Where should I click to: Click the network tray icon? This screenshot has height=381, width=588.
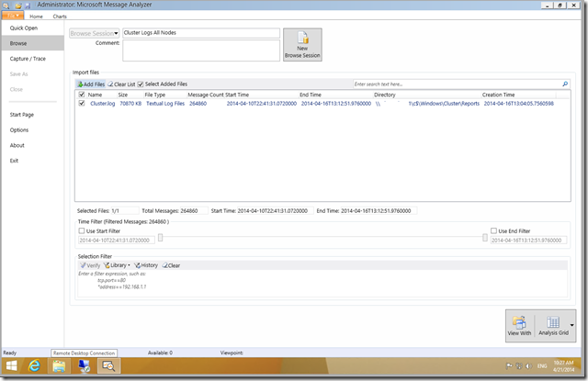click(519, 366)
